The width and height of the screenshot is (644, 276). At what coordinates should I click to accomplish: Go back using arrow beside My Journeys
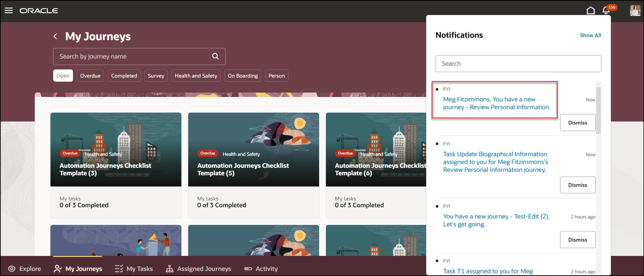(55, 36)
